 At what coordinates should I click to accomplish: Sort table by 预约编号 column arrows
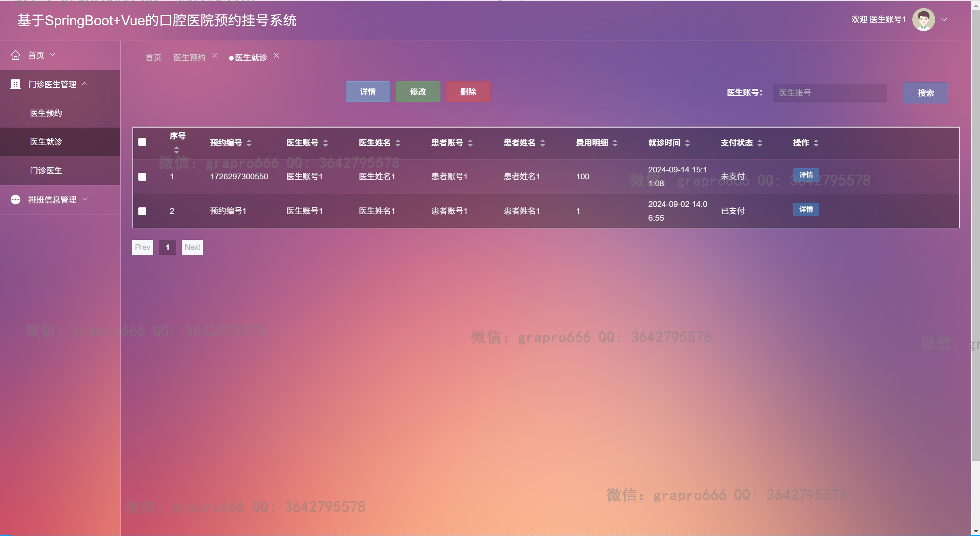(249, 143)
